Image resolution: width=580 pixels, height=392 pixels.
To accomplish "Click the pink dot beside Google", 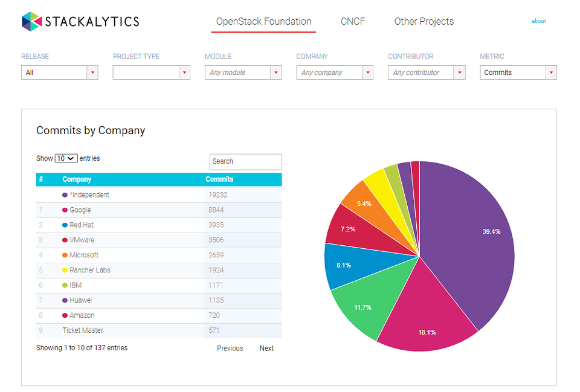I will (65, 210).
